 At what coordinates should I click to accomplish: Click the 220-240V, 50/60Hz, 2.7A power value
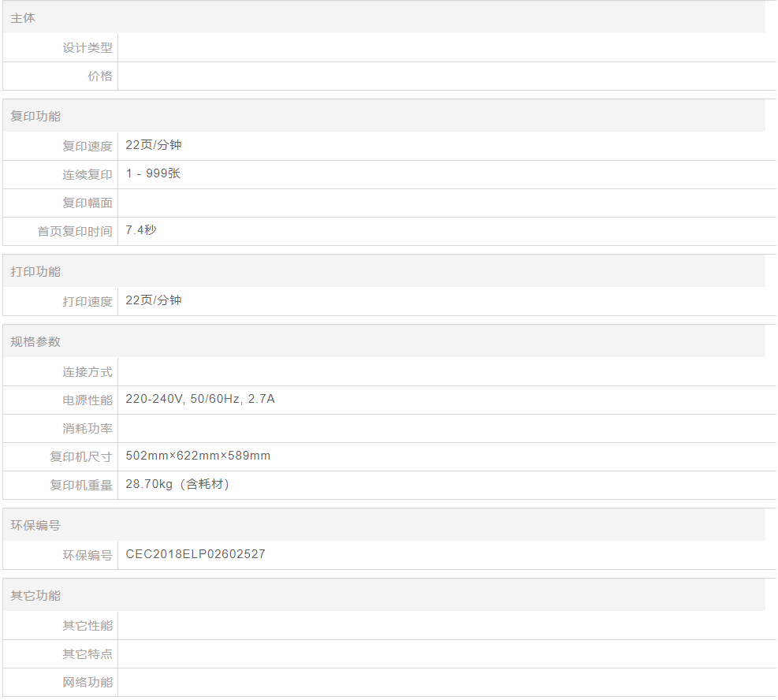(200, 400)
